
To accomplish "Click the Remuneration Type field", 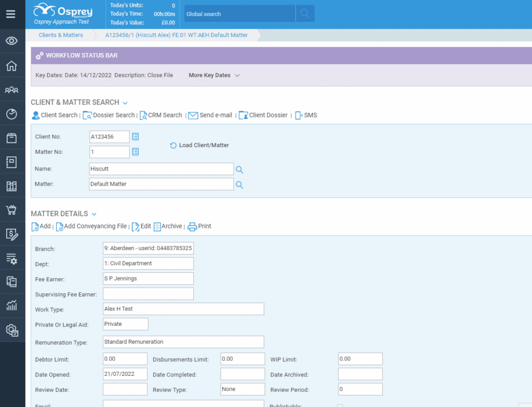I will (183, 342).
